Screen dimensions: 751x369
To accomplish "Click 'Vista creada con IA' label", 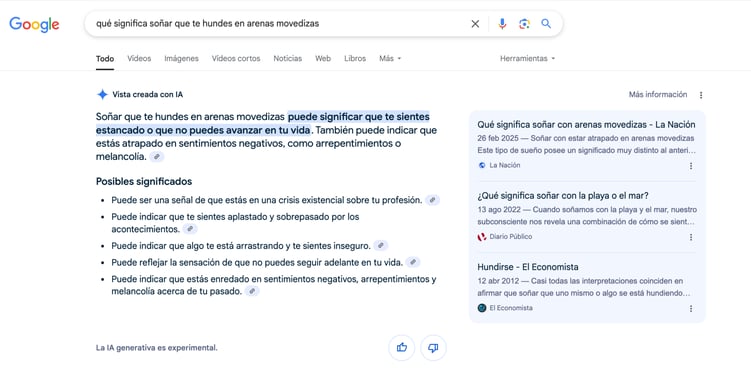I will [x=148, y=94].
